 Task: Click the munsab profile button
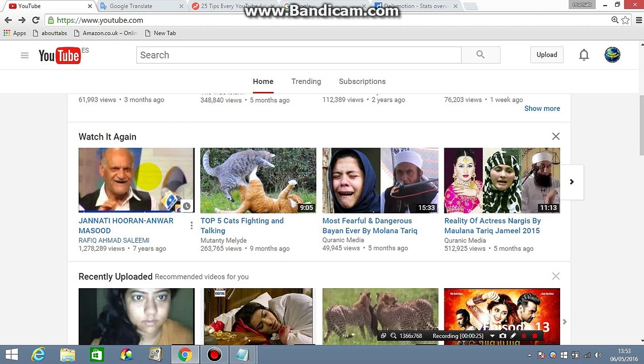[x=583, y=5]
